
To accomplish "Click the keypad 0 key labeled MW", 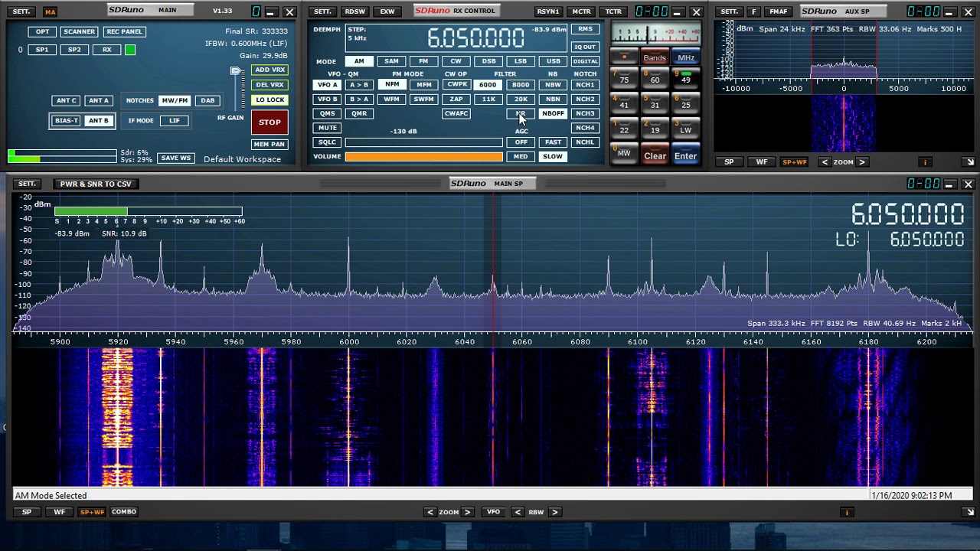I will click(x=624, y=154).
